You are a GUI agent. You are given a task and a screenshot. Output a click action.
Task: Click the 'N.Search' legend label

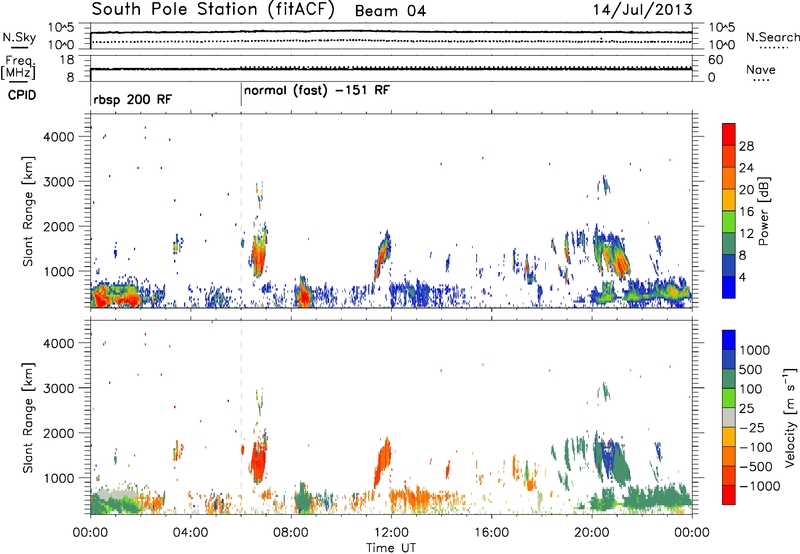tap(772, 37)
